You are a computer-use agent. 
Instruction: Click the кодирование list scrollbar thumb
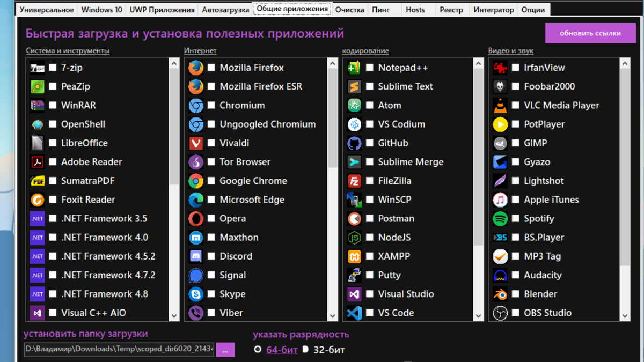click(x=479, y=157)
